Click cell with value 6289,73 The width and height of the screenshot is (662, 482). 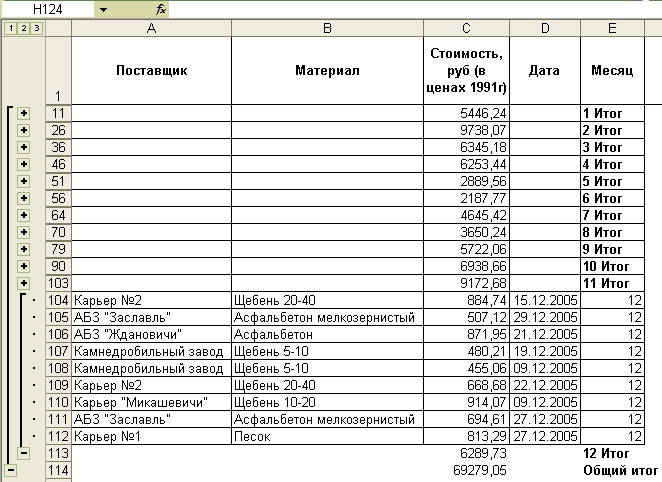pyautogui.click(x=466, y=453)
